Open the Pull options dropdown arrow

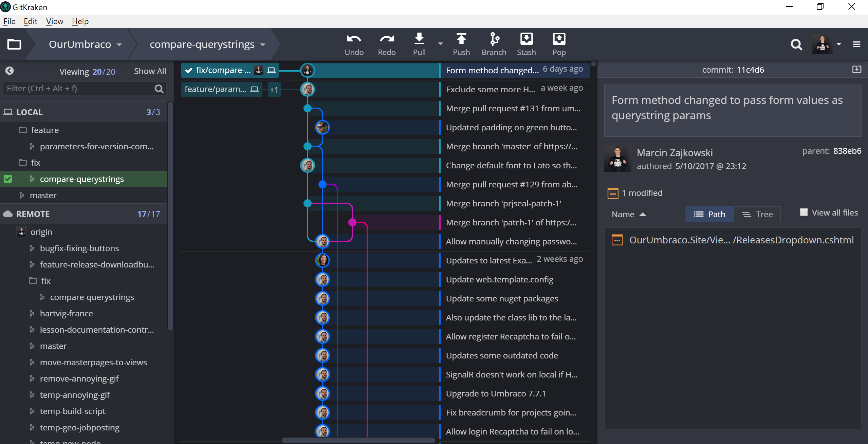coord(440,44)
